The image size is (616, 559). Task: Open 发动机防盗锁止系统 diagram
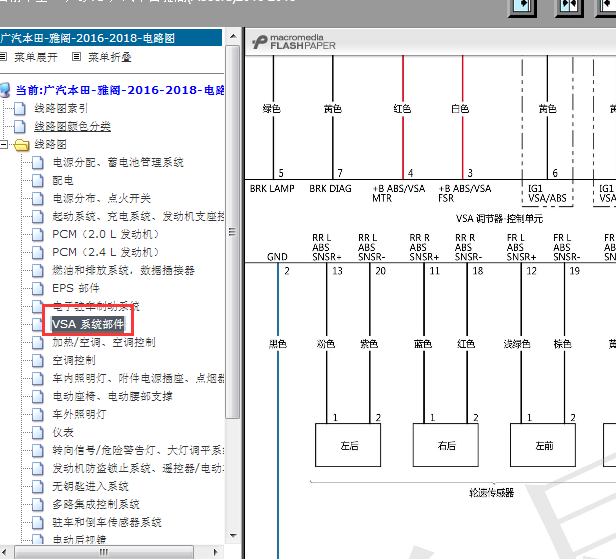(138, 468)
